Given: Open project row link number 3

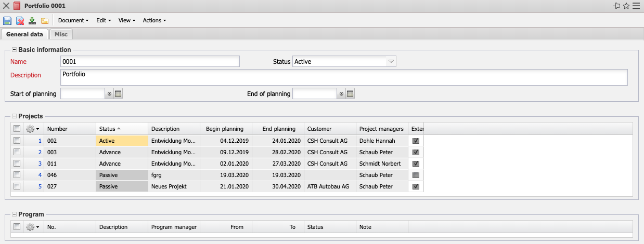Looking at the screenshot, I should pyautogui.click(x=40, y=164).
